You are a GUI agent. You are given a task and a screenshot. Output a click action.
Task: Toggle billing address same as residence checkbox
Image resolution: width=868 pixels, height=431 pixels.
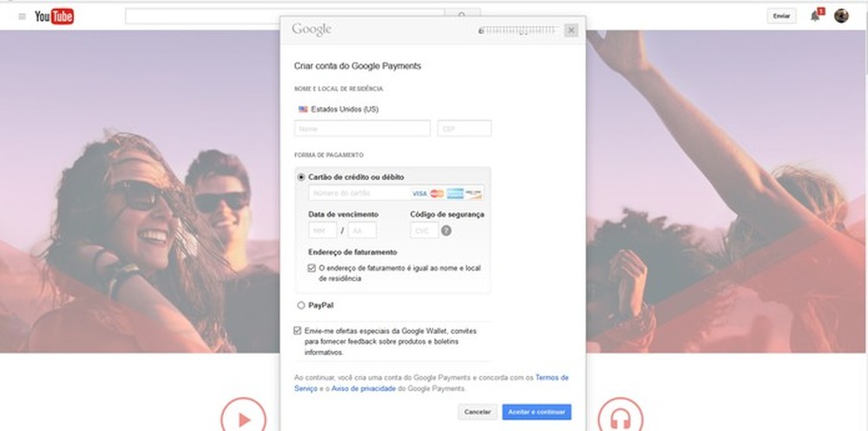pyautogui.click(x=312, y=269)
